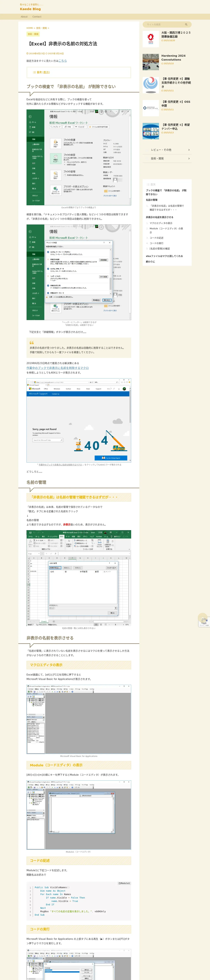Jump to マクロエディタの表示 in sidebar TOC
Image resolution: width=210 pixels, height=980 pixels.
tap(161, 223)
